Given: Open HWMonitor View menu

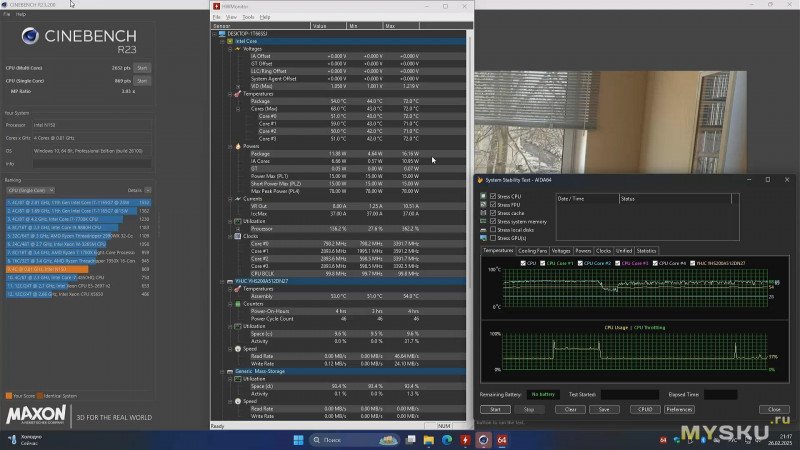Looking at the screenshot, I should [232, 17].
